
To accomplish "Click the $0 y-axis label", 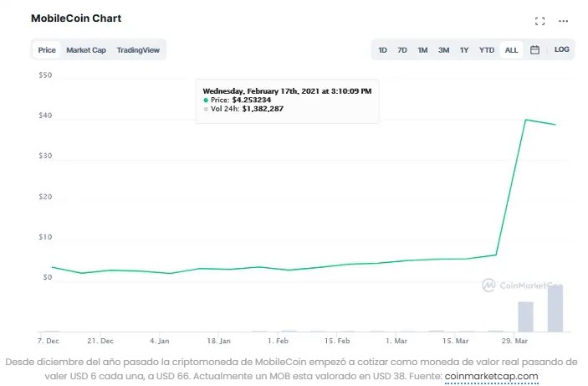I will coord(47,277).
